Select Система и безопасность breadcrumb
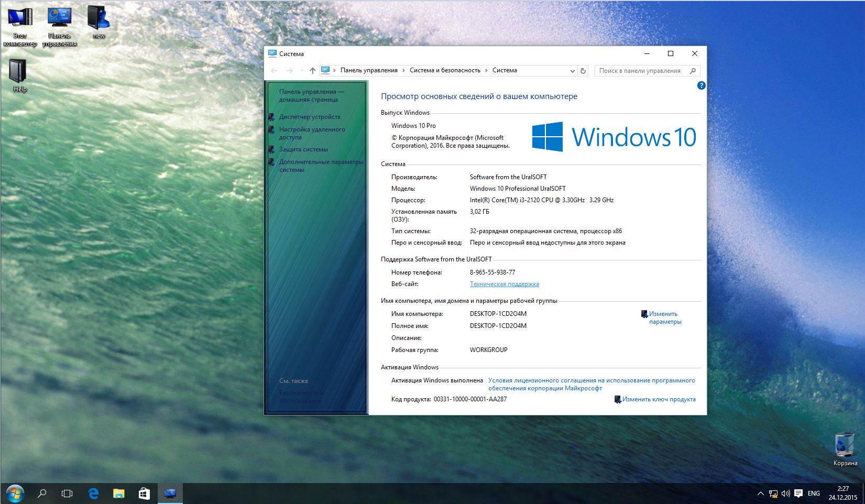Image resolution: width=865 pixels, height=504 pixels. (445, 70)
